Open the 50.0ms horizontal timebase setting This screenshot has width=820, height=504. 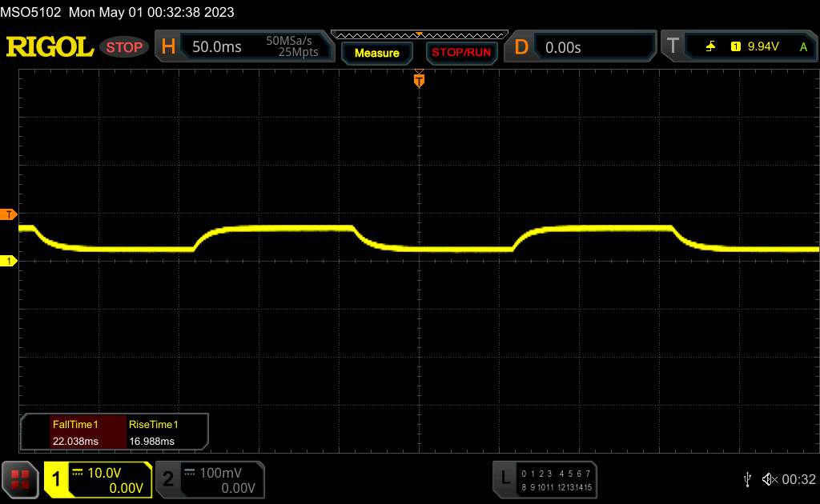pyautogui.click(x=217, y=47)
